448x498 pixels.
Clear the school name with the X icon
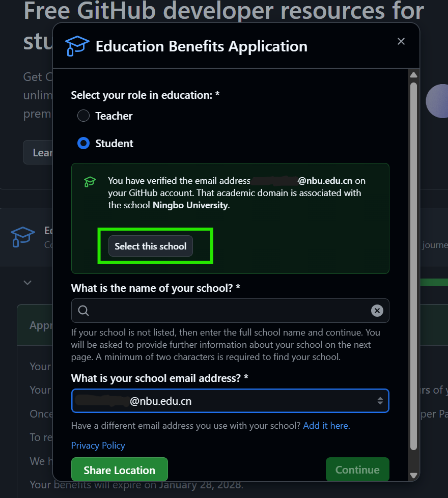click(377, 311)
